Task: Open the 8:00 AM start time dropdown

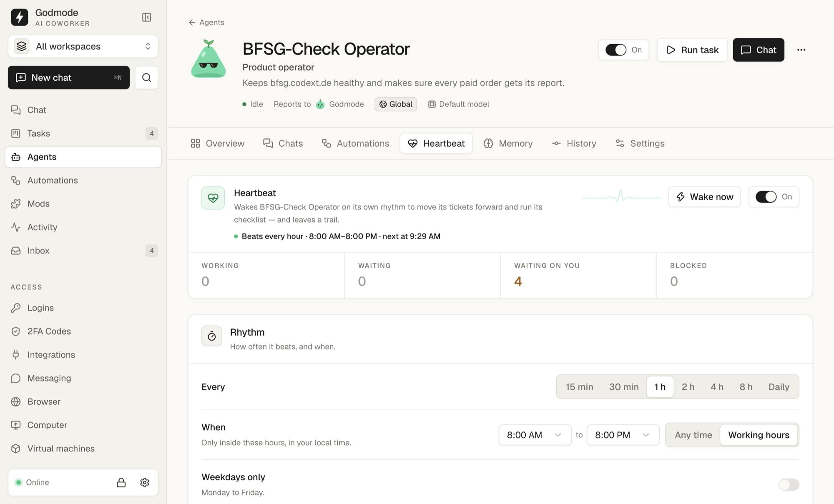Action: point(535,435)
